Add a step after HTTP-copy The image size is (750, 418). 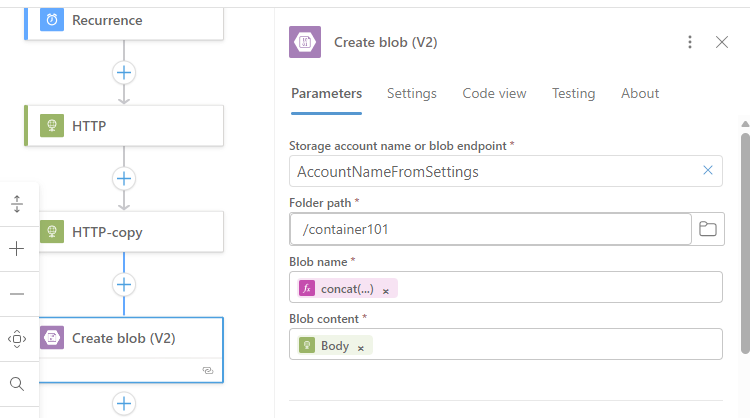[x=124, y=285]
